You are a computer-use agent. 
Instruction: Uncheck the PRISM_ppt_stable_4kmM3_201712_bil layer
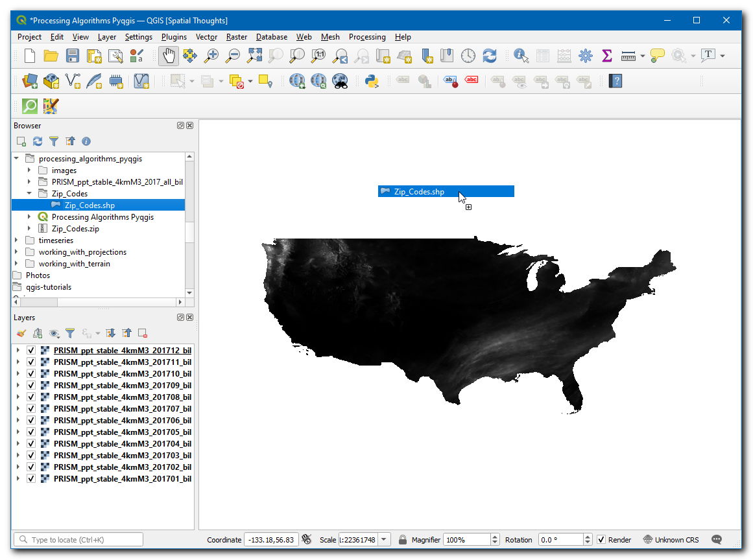[30, 351]
